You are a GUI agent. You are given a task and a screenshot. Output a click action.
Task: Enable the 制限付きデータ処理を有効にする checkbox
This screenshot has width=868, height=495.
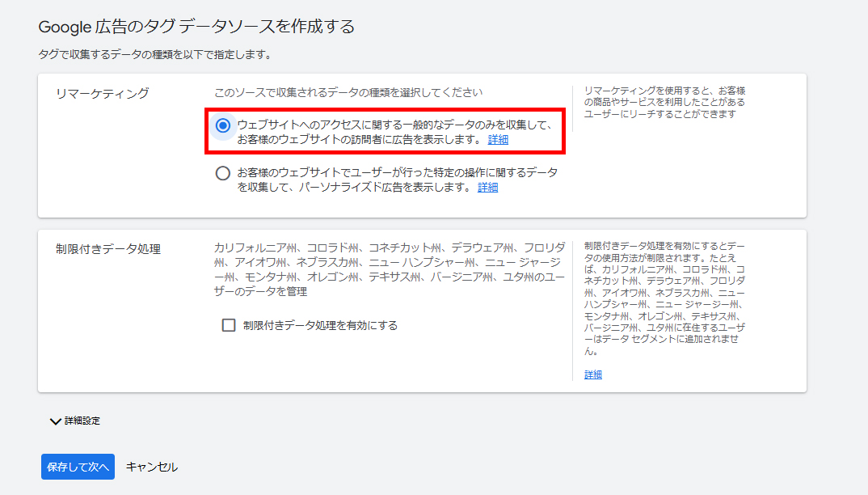coord(229,325)
